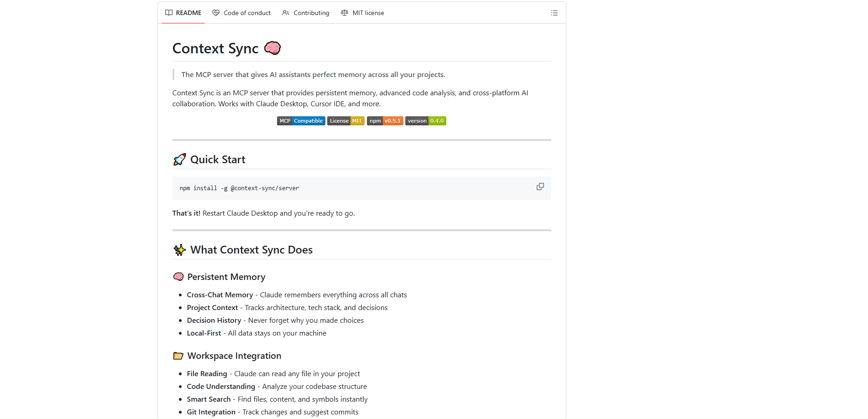The width and height of the screenshot is (868, 419).
Task: Copy the npm install command
Action: tap(540, 186)
